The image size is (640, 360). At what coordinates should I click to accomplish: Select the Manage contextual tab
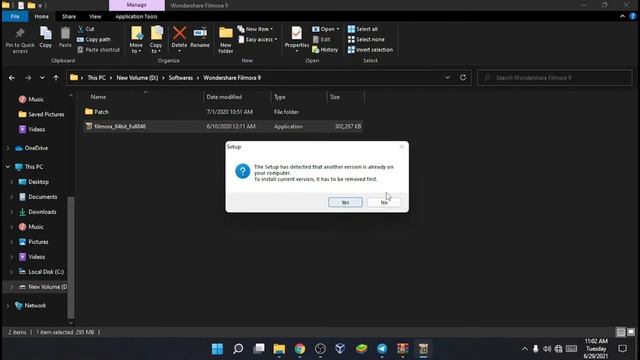tap(137, 5)
